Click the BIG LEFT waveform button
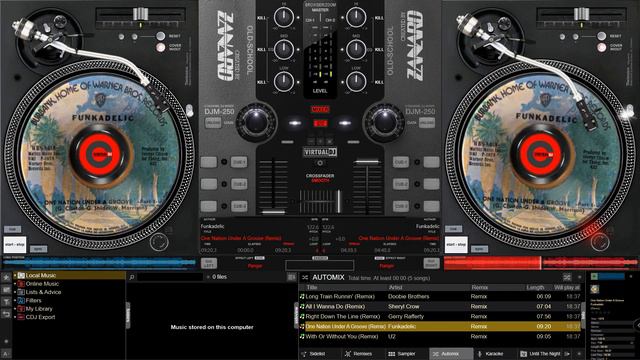This screenshot has width=640, height=360. [x=208, y=263]
